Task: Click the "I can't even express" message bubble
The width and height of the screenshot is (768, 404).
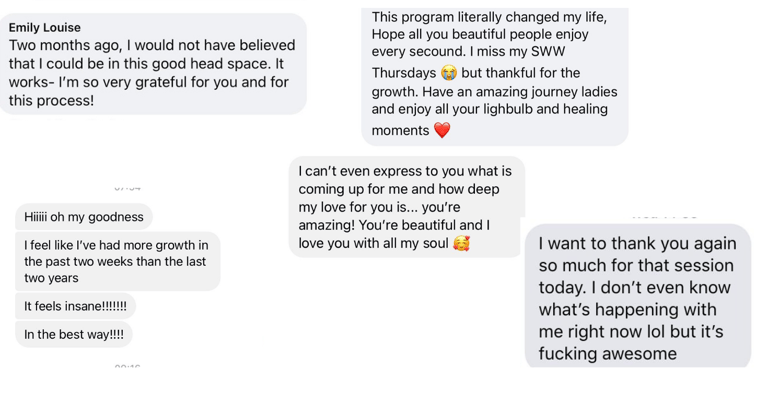Action: pyautogui.click(x=405, y=207)
